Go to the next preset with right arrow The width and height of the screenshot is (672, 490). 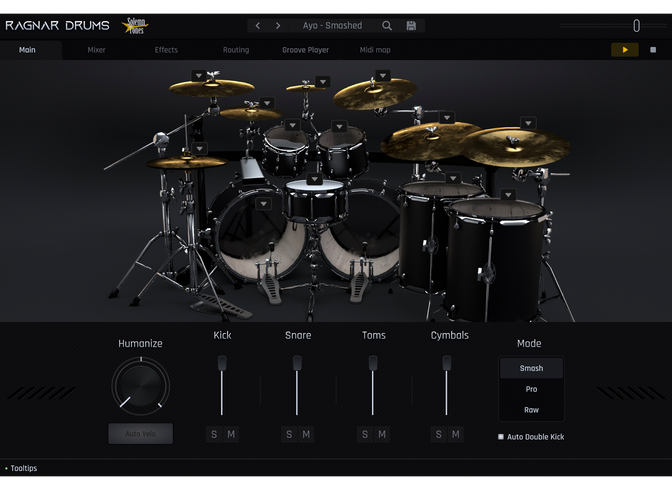click(278, 26)
